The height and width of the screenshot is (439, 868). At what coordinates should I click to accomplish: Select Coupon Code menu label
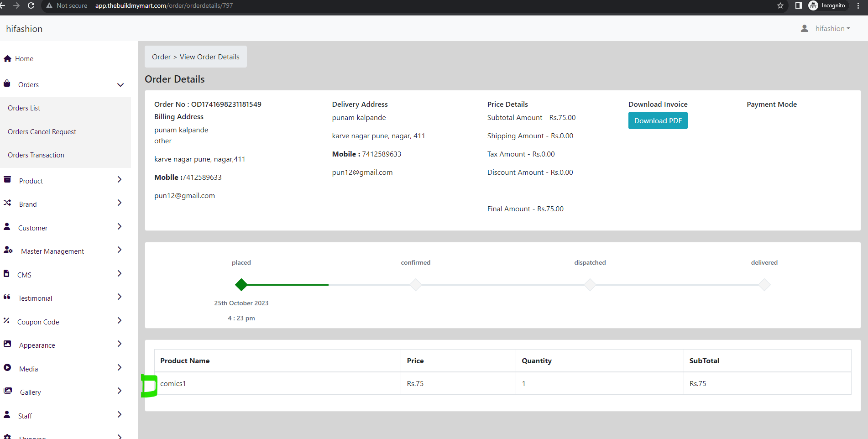point(38,322)
